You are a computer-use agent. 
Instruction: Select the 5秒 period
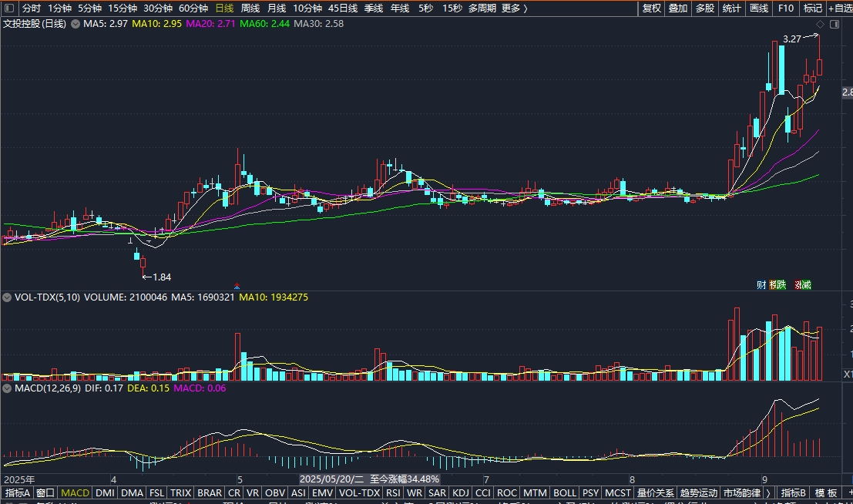pyautogui.click(x=426, y=8)
